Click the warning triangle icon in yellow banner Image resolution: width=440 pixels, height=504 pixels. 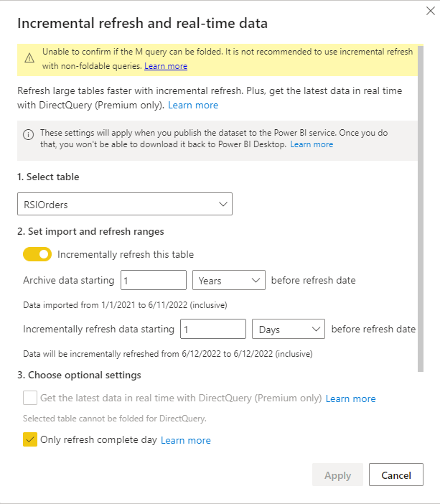point(29,58)
